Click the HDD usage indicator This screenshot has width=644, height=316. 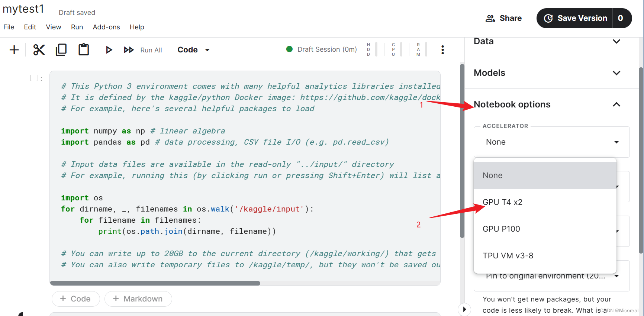click(372, 49)
